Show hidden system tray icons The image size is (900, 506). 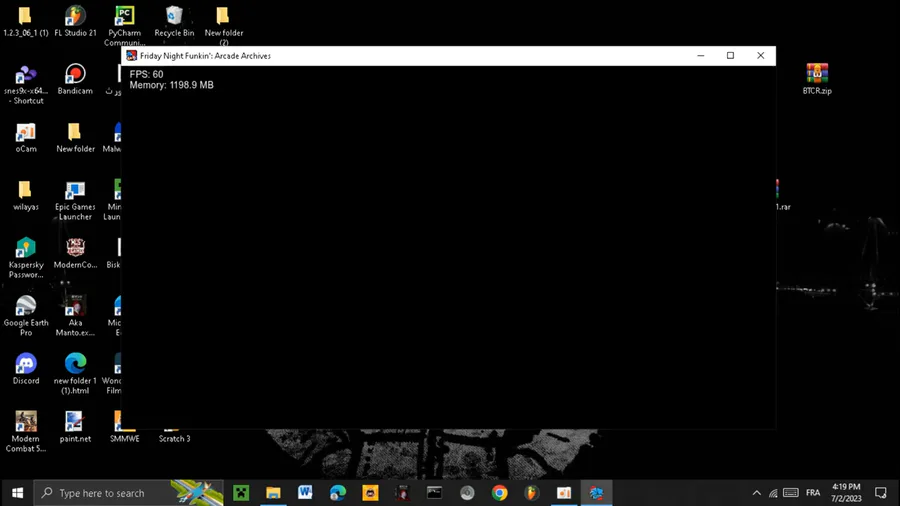pyautogui.click(x=757, y=493)
